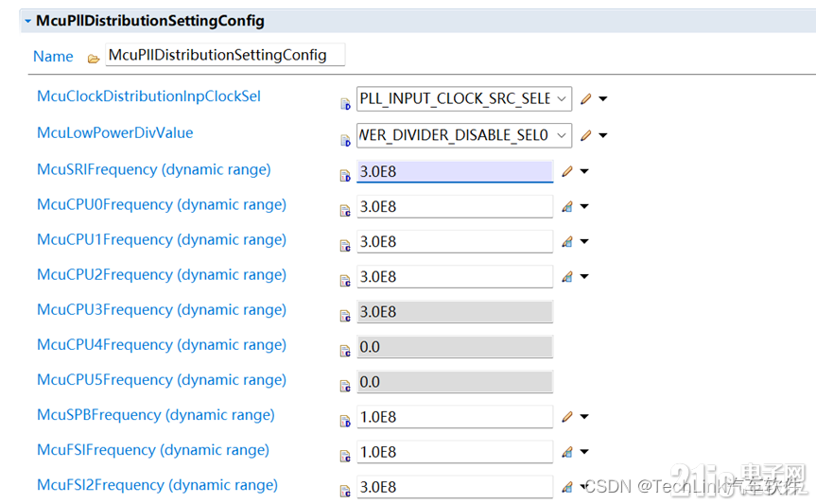Focus the McuFSI2Frequency value field
The height and width of the screenshot is (504, 816).
[x=454, y=487]
